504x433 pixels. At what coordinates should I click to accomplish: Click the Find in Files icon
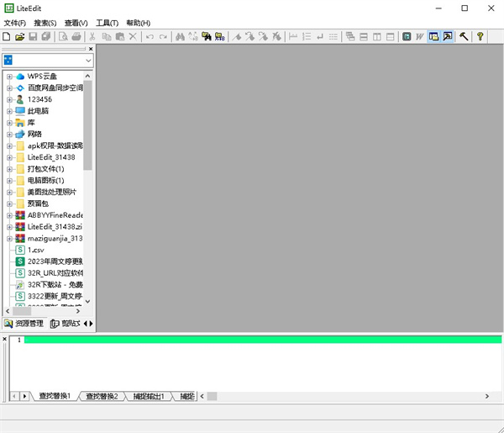click(207, 37)
